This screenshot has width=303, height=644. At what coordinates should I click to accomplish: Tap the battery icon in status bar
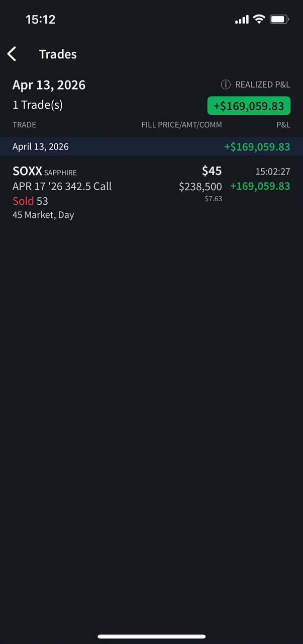tap(279, 20)
